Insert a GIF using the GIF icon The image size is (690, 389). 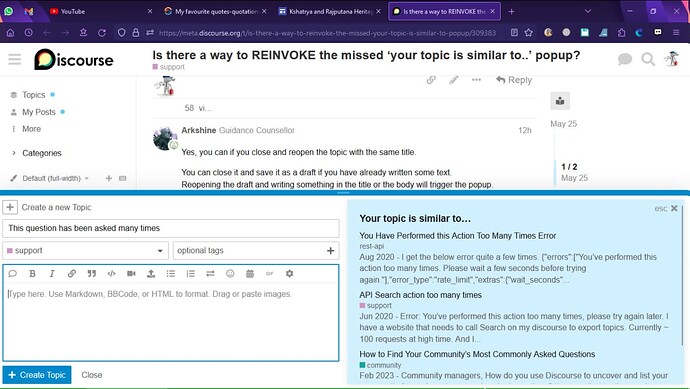click(x=270, y=274)
